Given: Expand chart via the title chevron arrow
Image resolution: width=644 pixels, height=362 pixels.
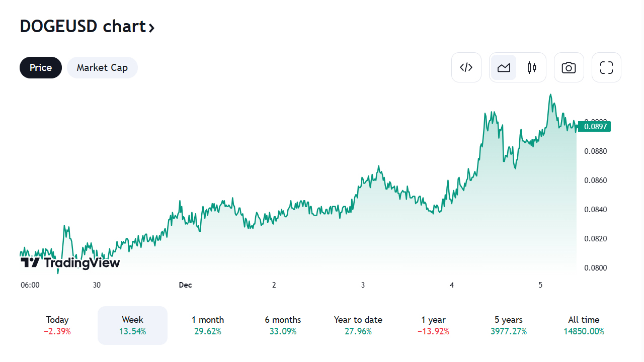Looking at the screenshot, I should [x=151, y=27].
